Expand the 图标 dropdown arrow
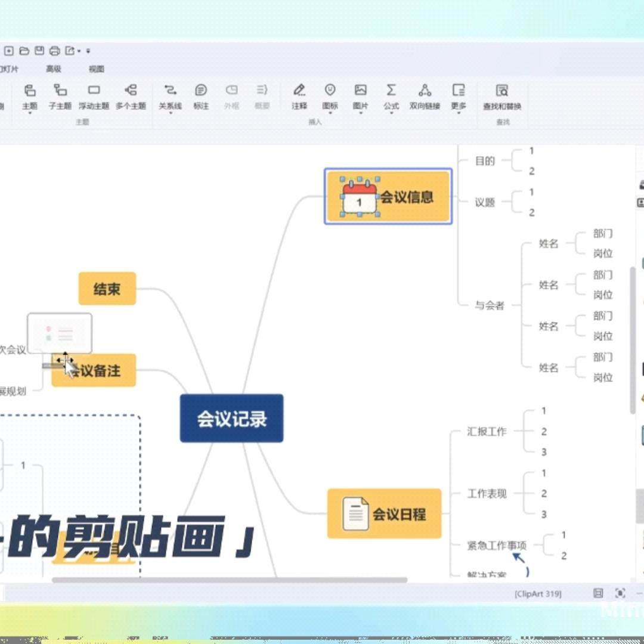644x644 pixels. pos(330,113)
